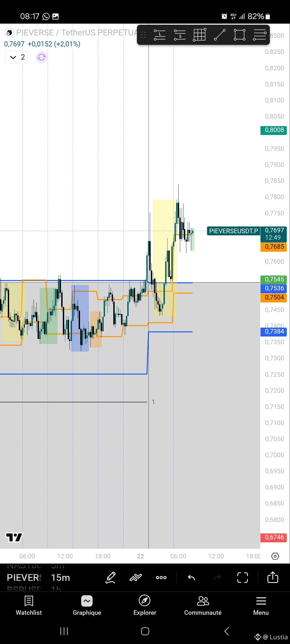Screen dimensions: 290x644
Task: Open the Watchlist tab
Action: tap(29, 605)
